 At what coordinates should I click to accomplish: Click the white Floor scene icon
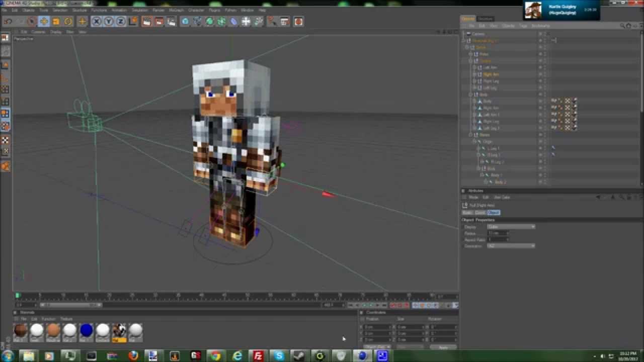[x=246, y=22]
